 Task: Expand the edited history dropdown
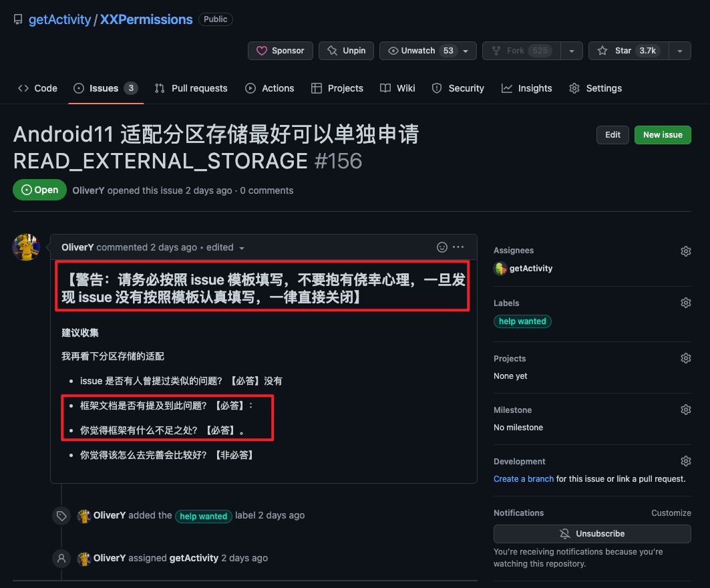[x=226, y=248]
